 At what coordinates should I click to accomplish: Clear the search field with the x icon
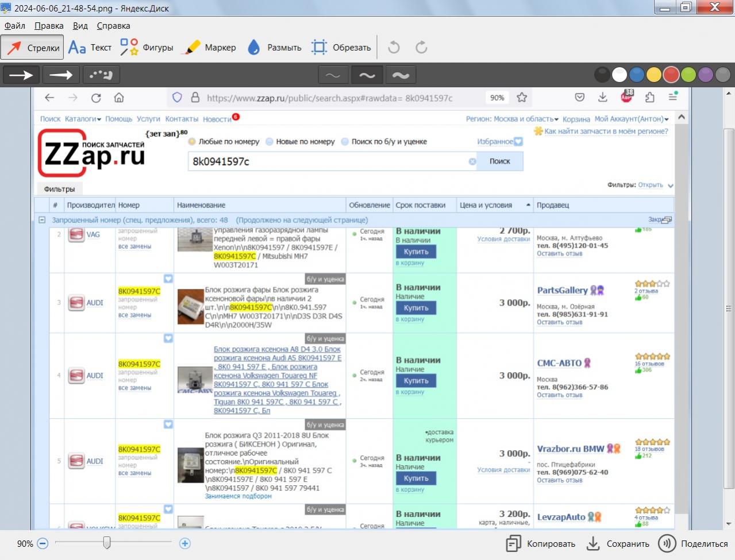coord(472,161)
